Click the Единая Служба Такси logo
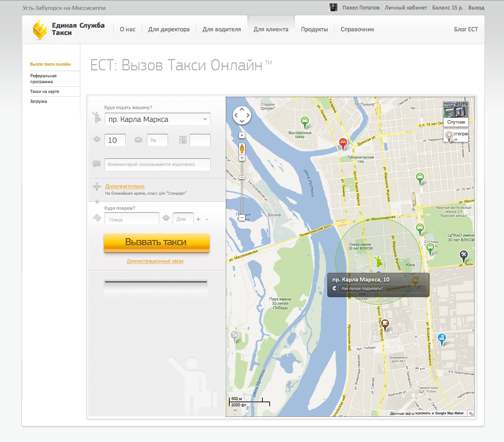The image size is (504, 442). (69, 29)
